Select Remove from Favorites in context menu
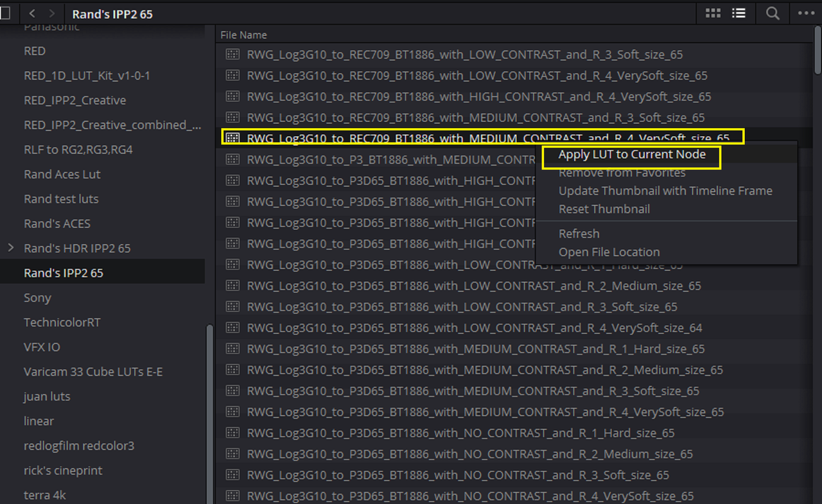Image resolution: width=822 pixels, height=504 pixels. click(622, 173)
